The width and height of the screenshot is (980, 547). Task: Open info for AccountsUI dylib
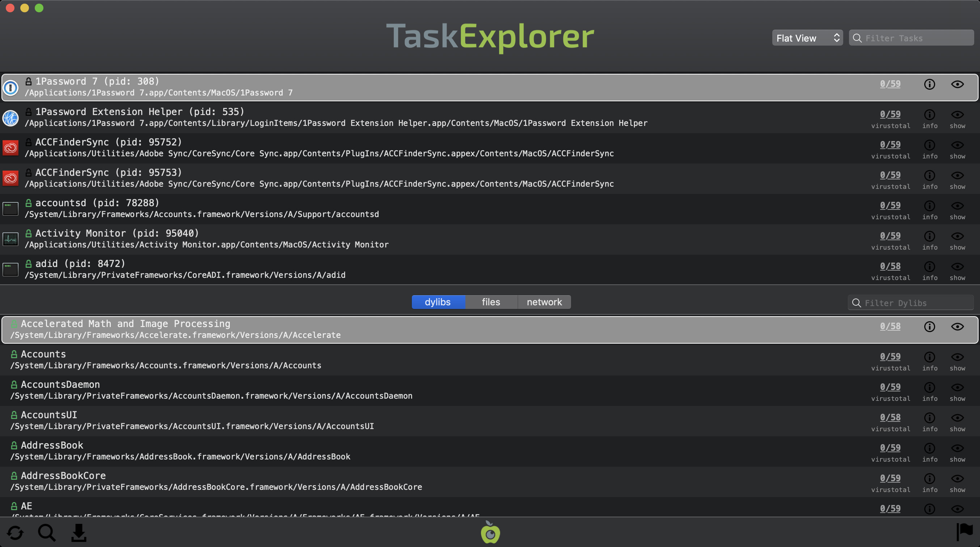pyautogui.click(x=929, y=418)
